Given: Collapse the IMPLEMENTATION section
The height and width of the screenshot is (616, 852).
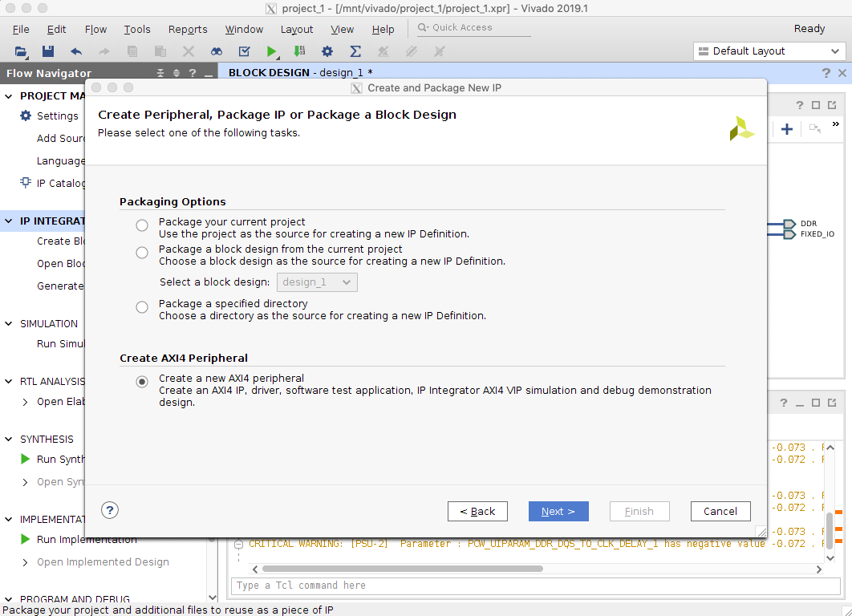Looking at the screenshot, I should pyautogui.click(x=9, y=519).
